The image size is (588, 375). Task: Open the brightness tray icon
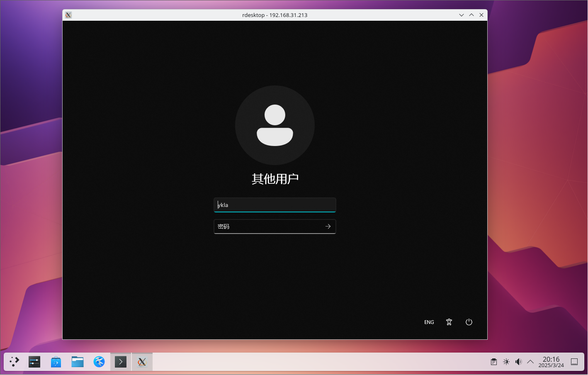pyautogui.click(x=506, y=362)
